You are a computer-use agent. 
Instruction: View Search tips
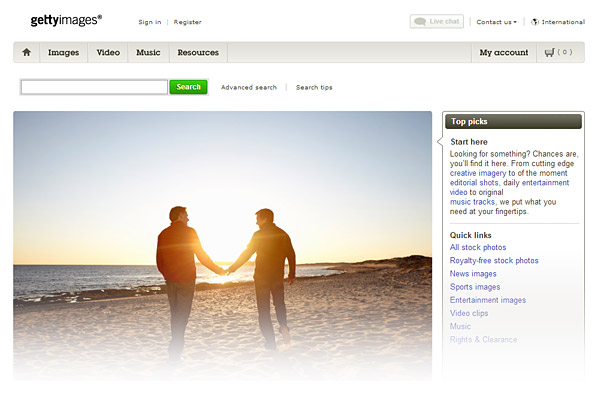click(x=314, y=87)
